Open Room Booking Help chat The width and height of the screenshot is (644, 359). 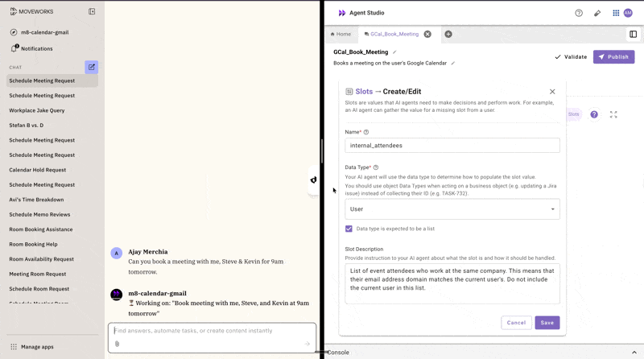coord(33,244)
